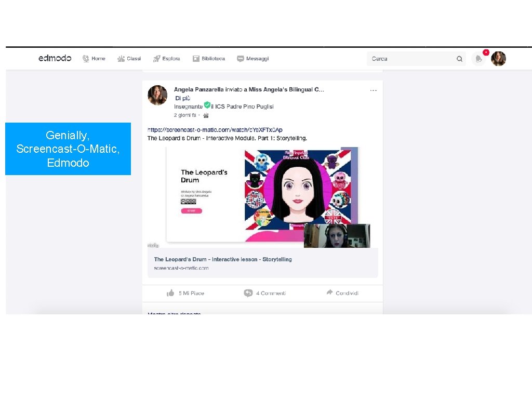This screenshot has width=532, height=399.
Task: Click the screencast-o-matic.com domain text
Action: tap(181, 268)
